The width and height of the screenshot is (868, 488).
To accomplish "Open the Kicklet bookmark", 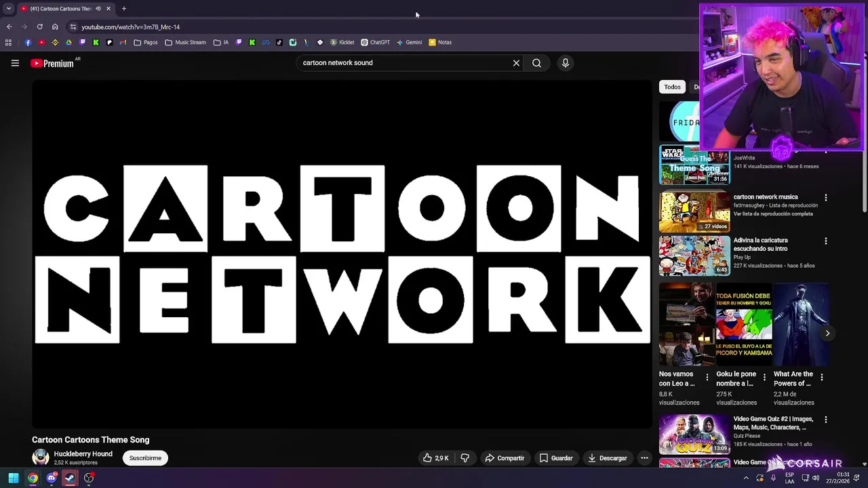I will click(342, 42).
